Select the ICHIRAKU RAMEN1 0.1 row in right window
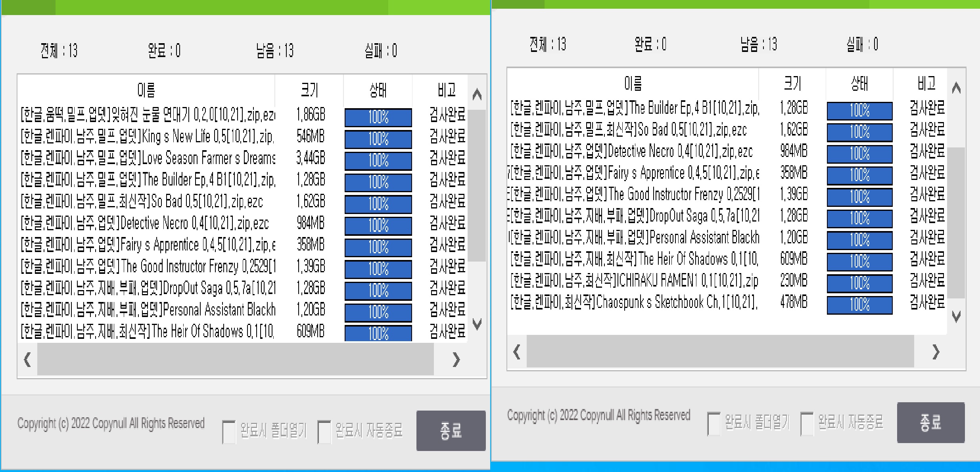 [x=635, y=281]
